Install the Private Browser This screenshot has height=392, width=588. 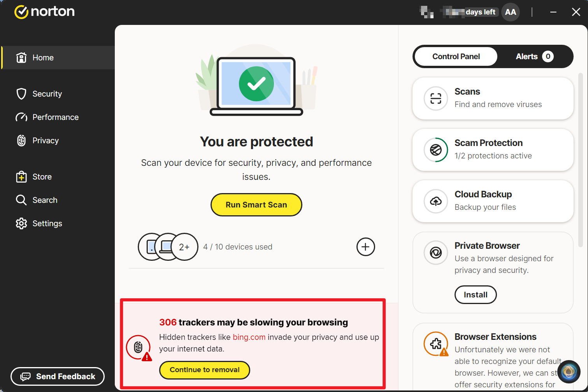(476, 295)
